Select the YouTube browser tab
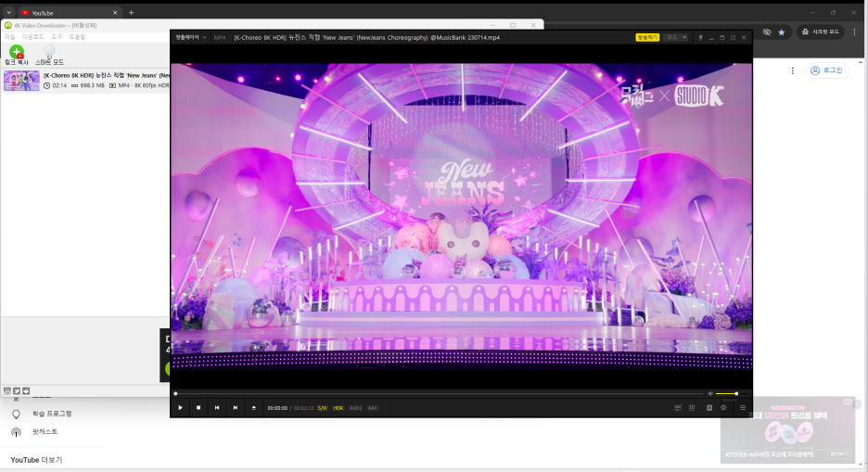 70,13
